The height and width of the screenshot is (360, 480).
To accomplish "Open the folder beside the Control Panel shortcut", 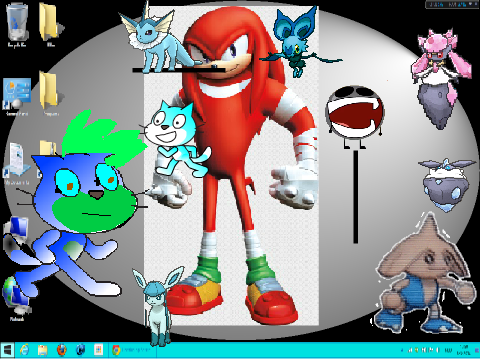I will pyautogui.click(x=51, y=93).
